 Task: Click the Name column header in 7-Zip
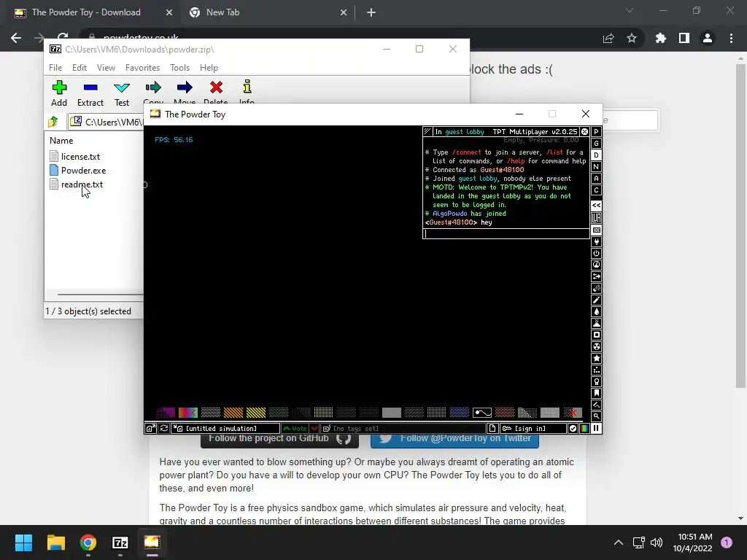(x=61, y=141)
